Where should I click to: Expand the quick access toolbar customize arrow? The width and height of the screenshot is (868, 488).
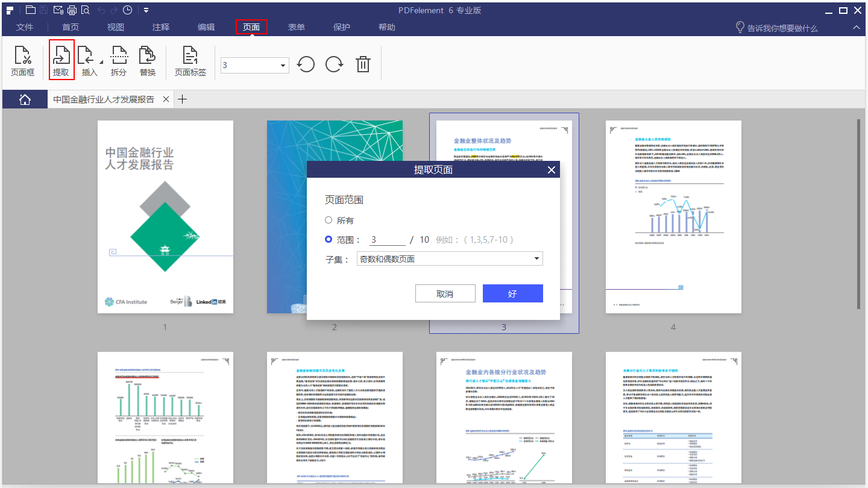point(146,10)
